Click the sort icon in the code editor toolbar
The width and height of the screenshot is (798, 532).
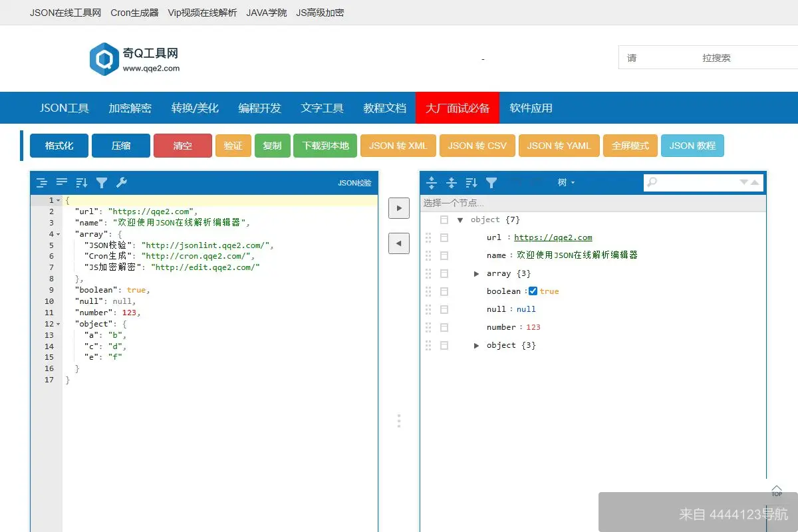(x=82, y=182)
